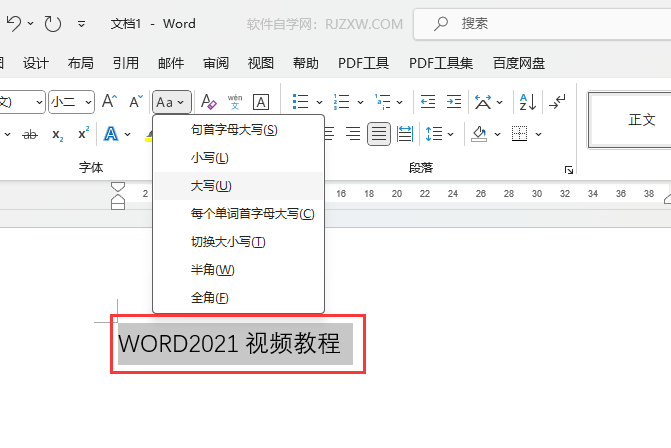Open the 引用 ribbon tab
671x448 pixels.
coord(125,63)
